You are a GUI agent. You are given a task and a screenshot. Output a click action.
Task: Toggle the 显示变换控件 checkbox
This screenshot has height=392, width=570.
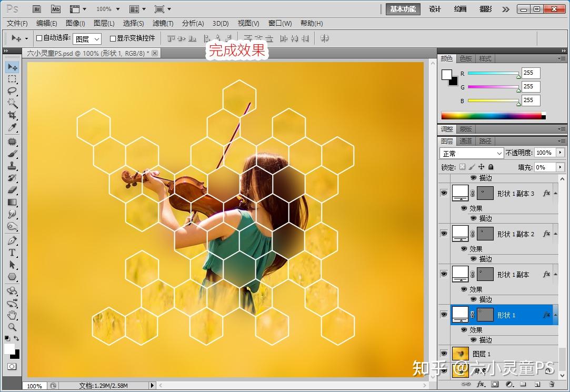pyautogui.click(x=113, y=38)
